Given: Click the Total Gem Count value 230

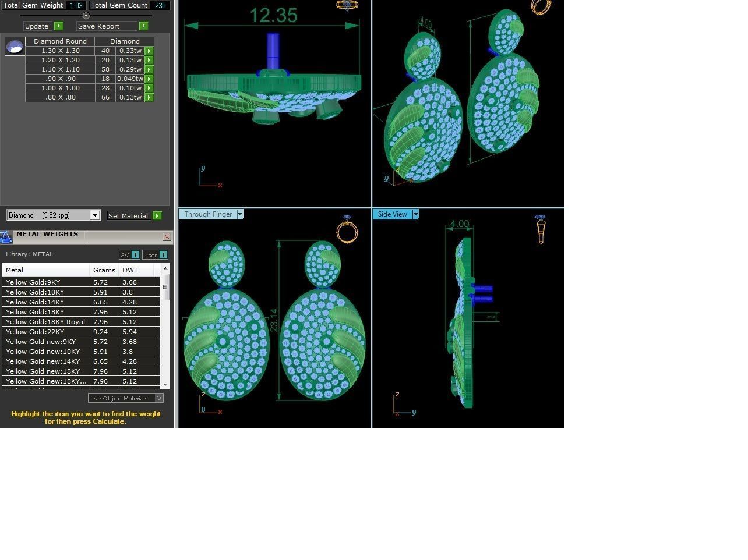Looking at the screenshot, I should (x=160, y=5).
